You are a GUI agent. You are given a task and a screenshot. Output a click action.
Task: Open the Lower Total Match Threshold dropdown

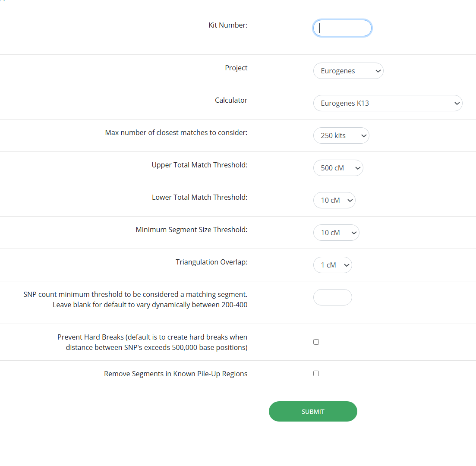click(x=334, y=200)
